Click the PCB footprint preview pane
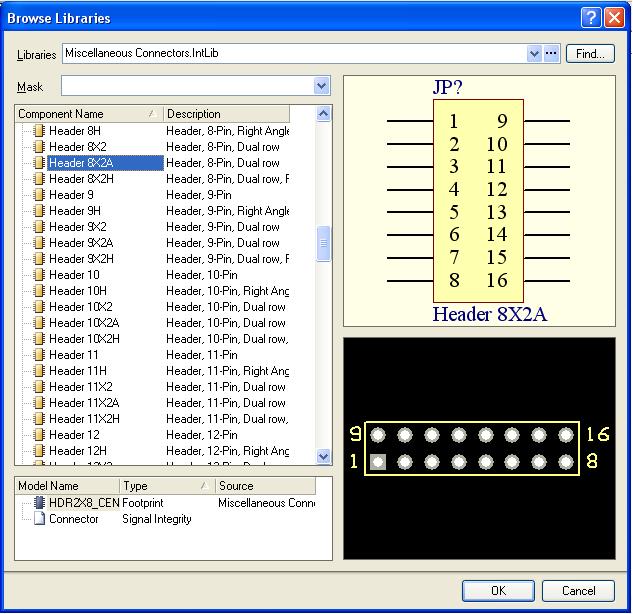The image size is (633, 614). (x=479, y=448)
